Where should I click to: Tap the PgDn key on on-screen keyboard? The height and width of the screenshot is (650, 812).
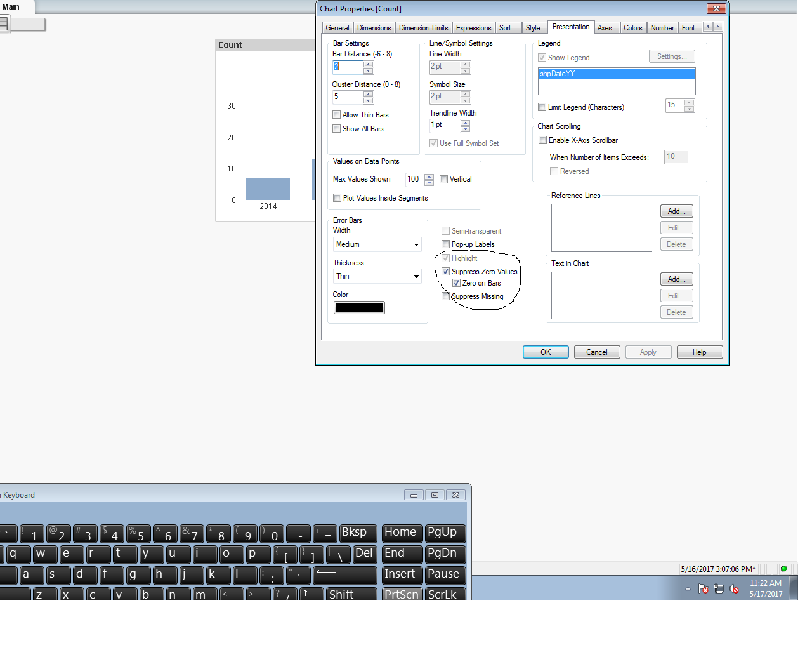[x=445, y=554]
